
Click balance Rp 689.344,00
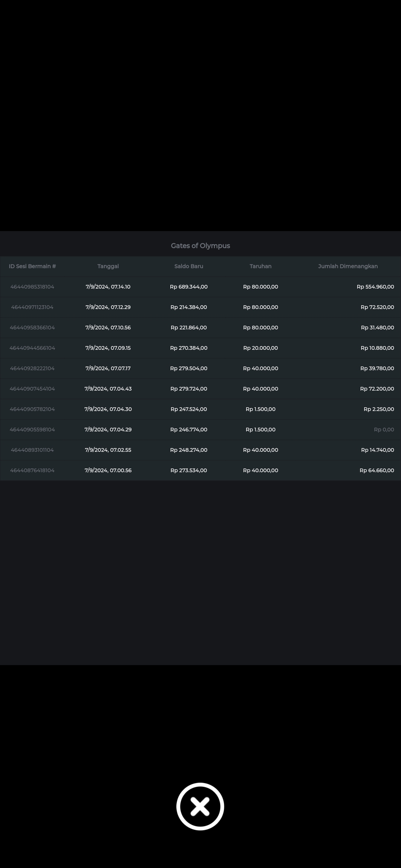click(x=189, y=287)
